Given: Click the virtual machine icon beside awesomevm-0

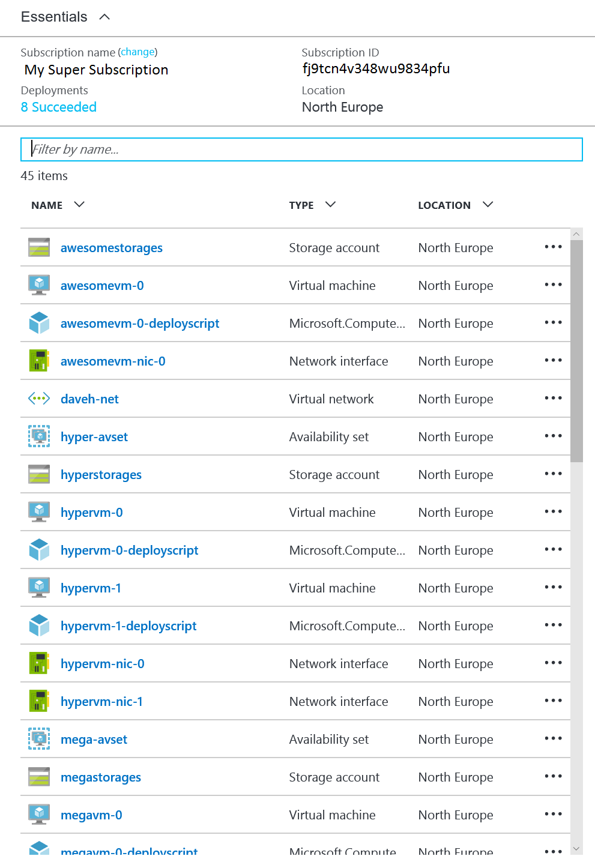Looking at the screenshot, I should pyautogui.click(x=38, y=285).
